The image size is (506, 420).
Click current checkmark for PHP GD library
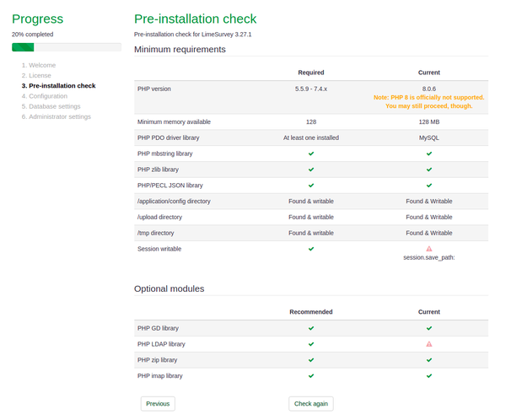[x=428, y=328]
